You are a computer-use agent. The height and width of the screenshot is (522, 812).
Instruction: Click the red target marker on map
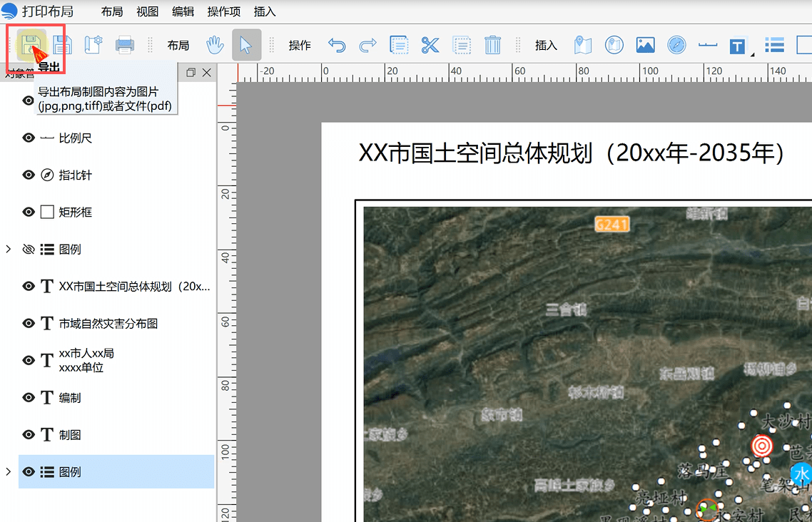762,446
